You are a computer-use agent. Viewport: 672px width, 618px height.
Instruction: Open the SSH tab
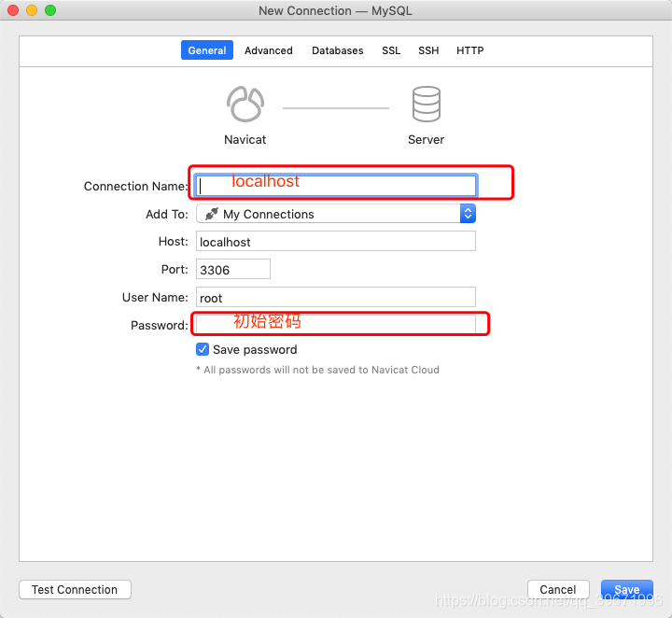click(x=428, y=50)
